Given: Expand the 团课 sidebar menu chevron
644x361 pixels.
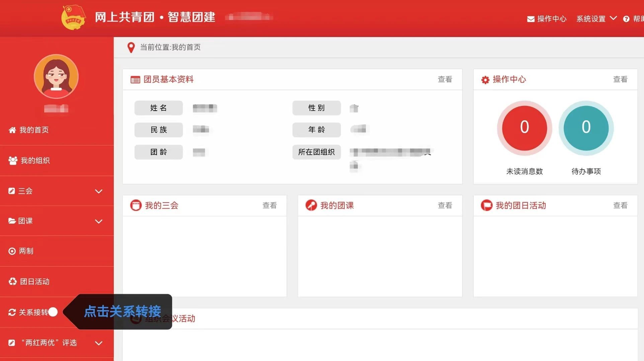Looking at the screenshot, I should [98, 221].
